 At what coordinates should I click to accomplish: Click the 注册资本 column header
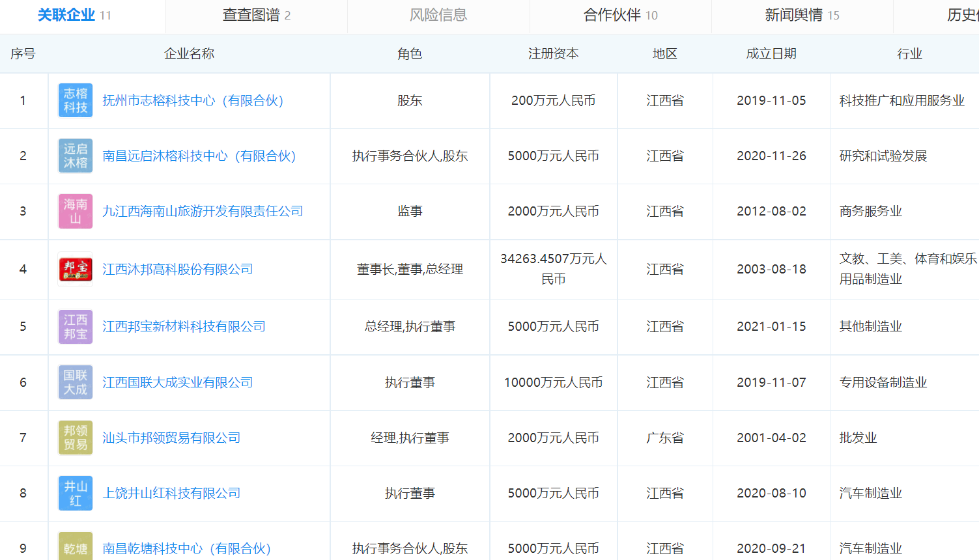coord(553,54)
